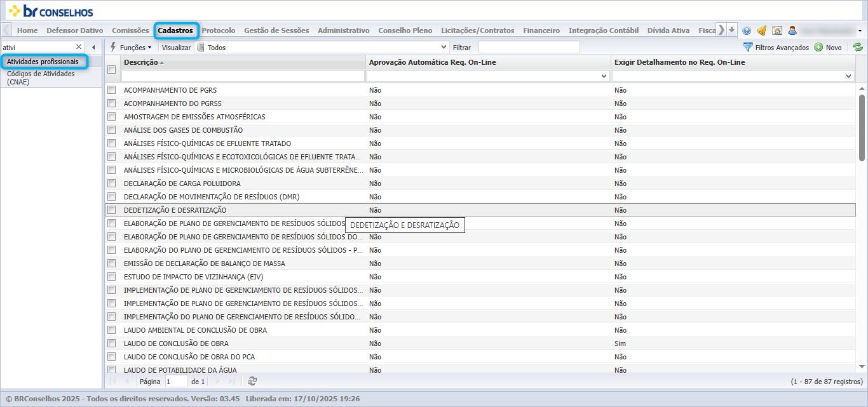The height and width of the screenshot is (407, 868).
Task: Click EMISSÃO DE DECLARAÇÃO DE BALANÇO DE MASSA text
Action: point(205,264)
